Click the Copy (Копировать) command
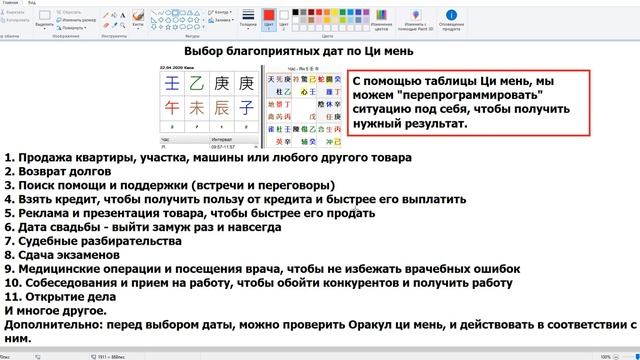640x360 pixels. pyautogui.click(x=16, y=20)
